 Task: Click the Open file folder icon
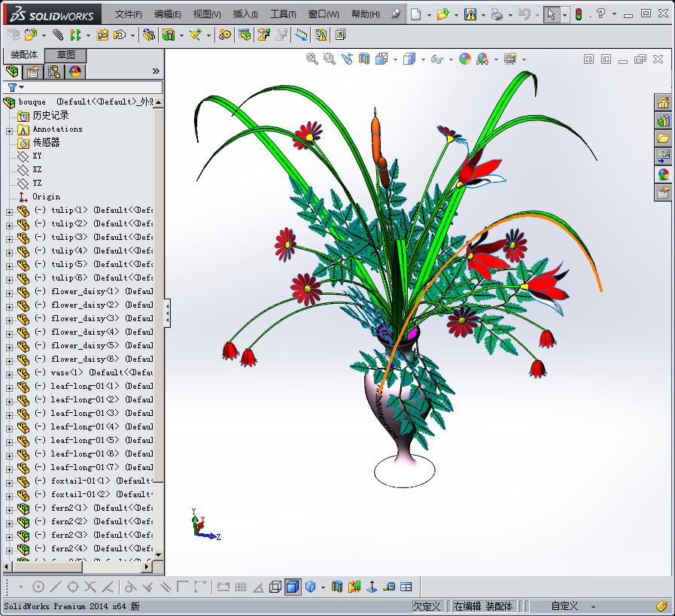click(x=442, y=14)
